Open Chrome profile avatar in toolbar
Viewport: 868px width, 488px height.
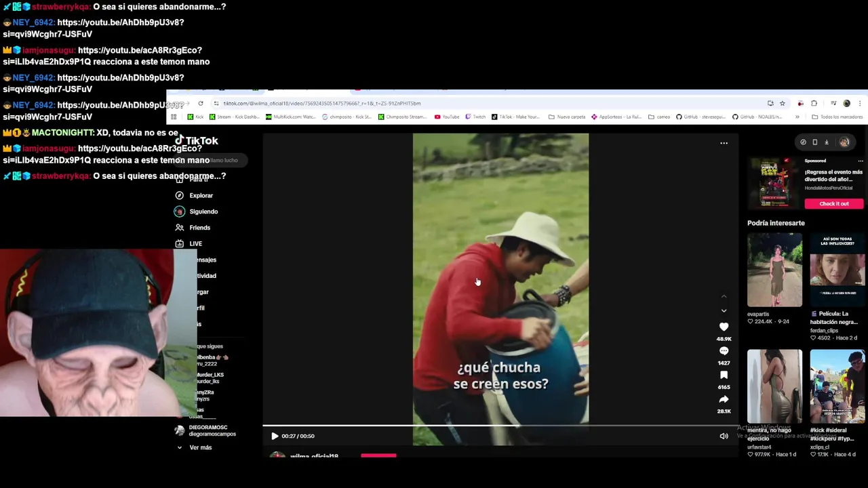point(846,103)
